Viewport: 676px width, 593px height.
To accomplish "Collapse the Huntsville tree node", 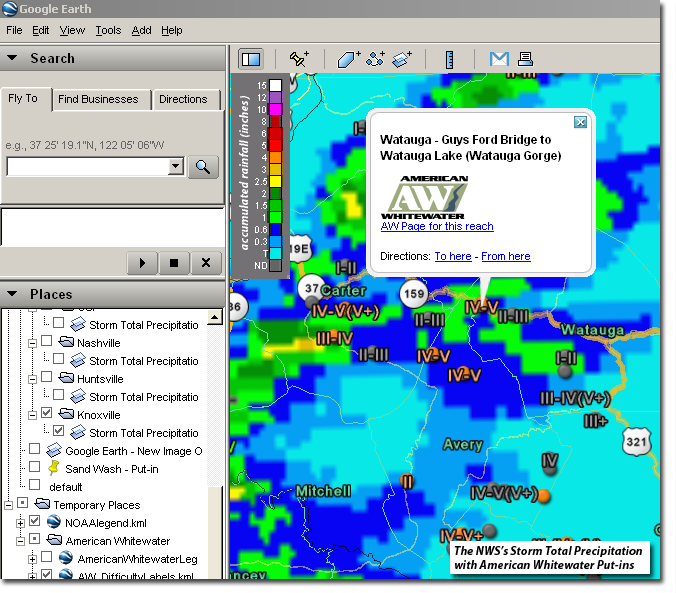I will (32, 380).
